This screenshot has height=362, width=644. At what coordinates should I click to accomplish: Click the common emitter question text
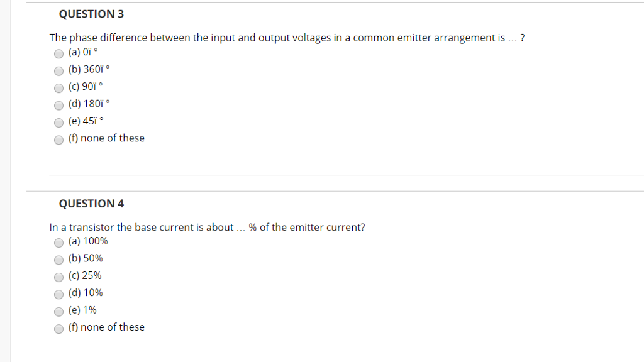click(x=287, y=38)
